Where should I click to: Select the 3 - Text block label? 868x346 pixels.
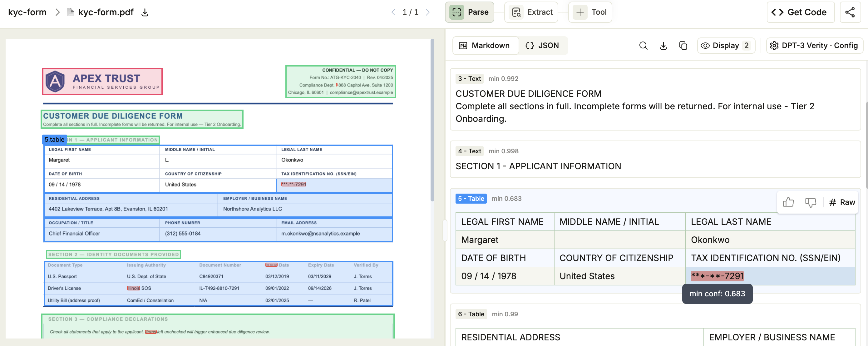click(469, 78)
